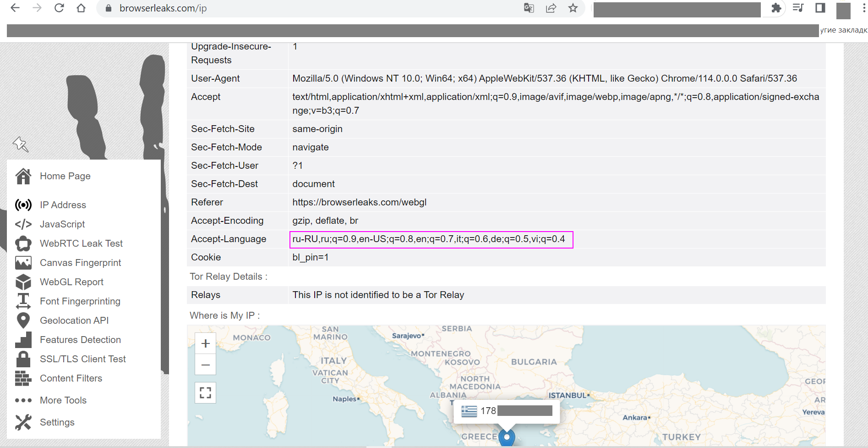868x448 pixels.
Task: Click the WebGL Report cube icon
Action: click(x=23, y=282)
